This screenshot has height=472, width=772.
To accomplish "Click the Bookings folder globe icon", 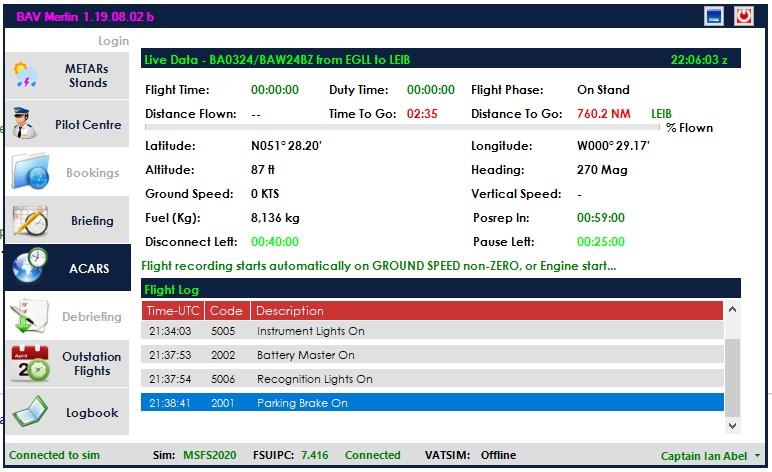I will (x=31, y=171).
